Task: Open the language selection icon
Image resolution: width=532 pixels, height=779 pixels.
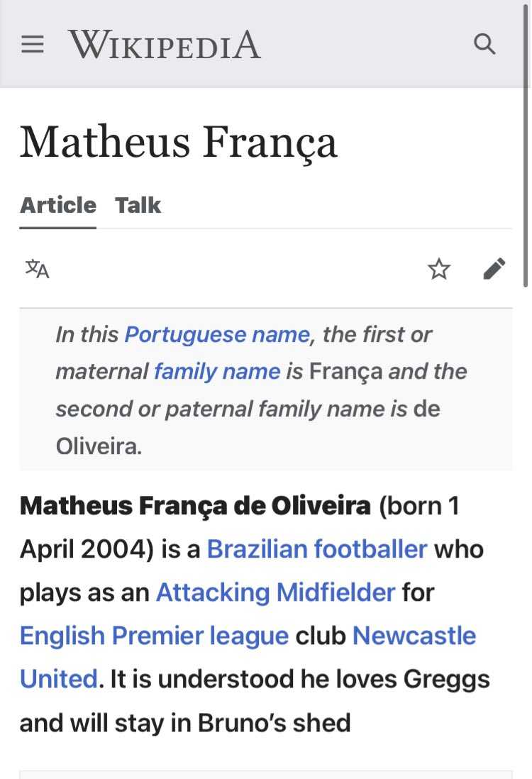Action: [x=38, y=269]
